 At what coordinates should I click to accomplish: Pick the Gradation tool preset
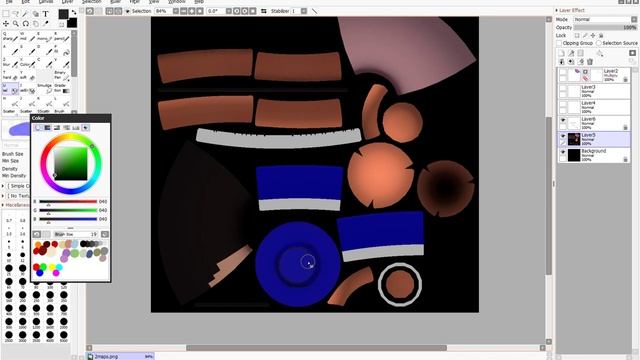point(62,88)
